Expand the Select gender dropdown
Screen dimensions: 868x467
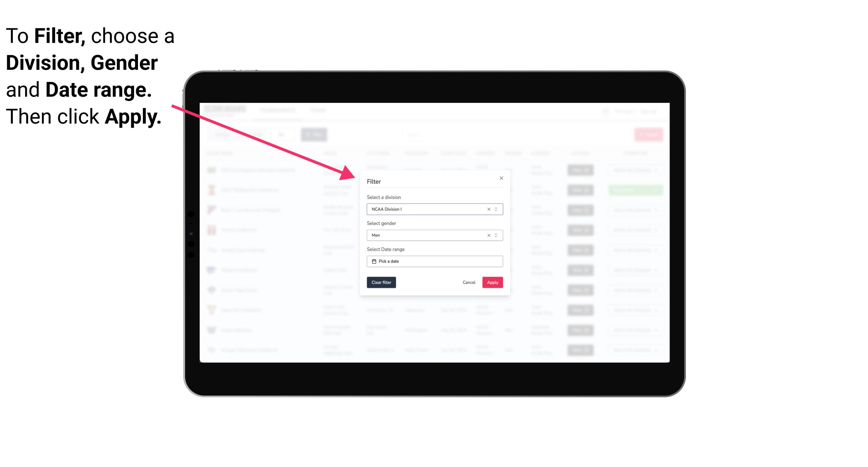point(496,235)
